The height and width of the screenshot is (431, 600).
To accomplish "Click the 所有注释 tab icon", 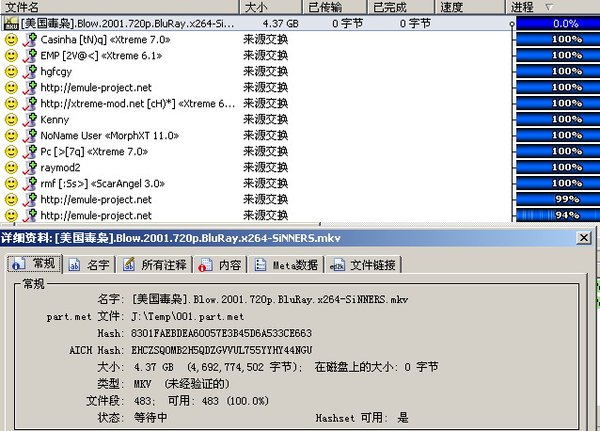I will point(129,264).
